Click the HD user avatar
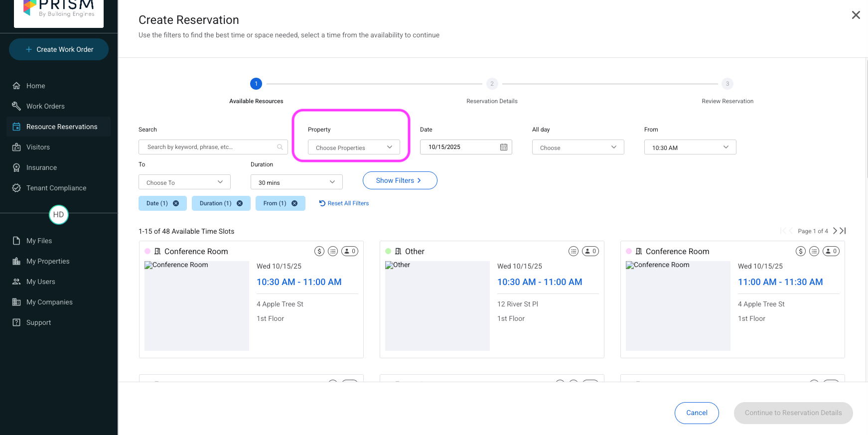This screenshot has width=868, height=435. coord(59,215)
